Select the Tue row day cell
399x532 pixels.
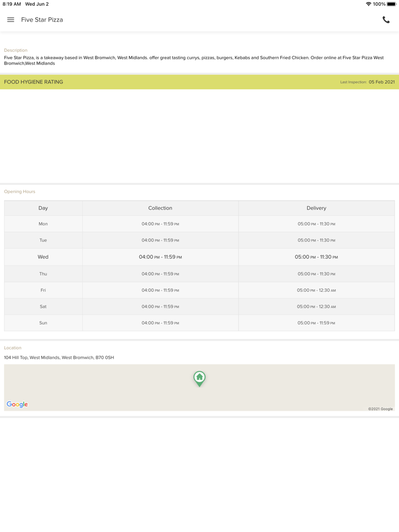coord(43,240)
